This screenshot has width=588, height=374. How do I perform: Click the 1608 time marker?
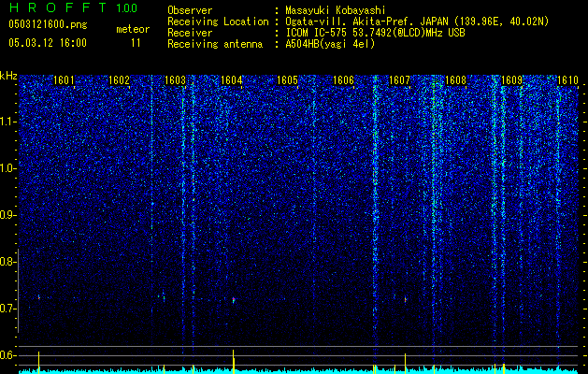point(455,80)
